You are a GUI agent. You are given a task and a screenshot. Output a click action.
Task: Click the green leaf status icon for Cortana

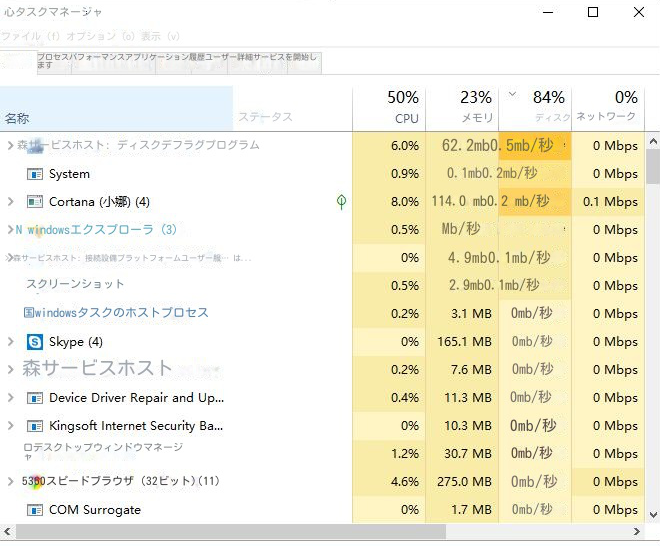341,202
